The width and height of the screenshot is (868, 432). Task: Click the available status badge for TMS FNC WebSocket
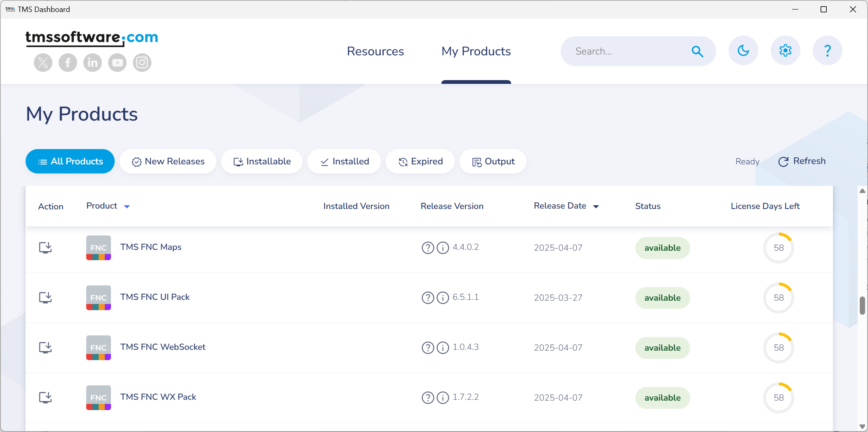(x=663, y=348)
